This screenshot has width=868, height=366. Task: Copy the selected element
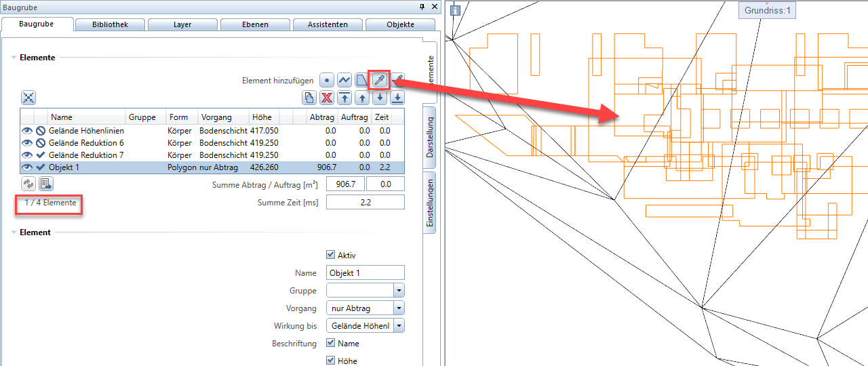[x=309, y=98]
